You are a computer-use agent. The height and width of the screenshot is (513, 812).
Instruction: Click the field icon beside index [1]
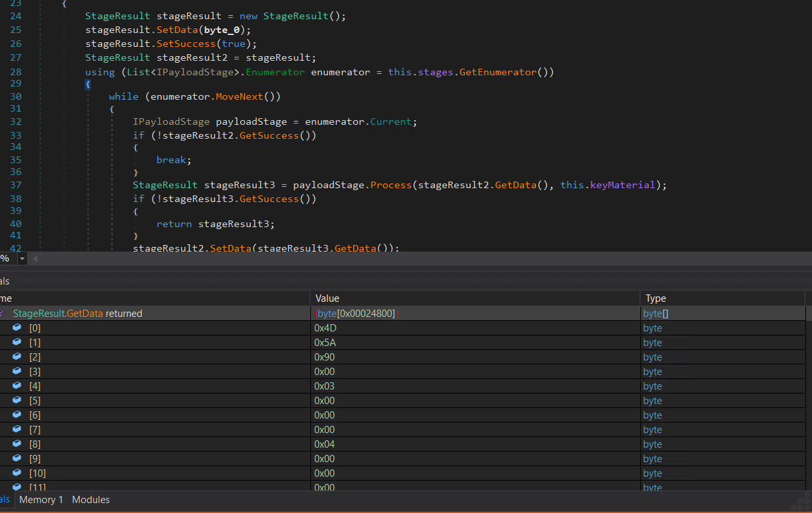[x=17, y=342]
